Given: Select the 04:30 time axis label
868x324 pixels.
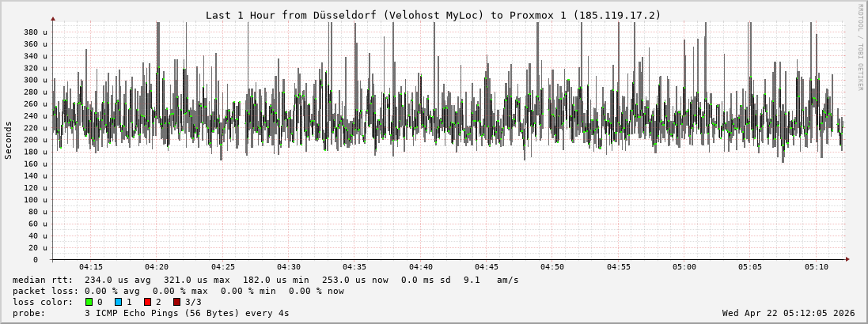Looking at the screenshot, I should click(x=288, y=267).
